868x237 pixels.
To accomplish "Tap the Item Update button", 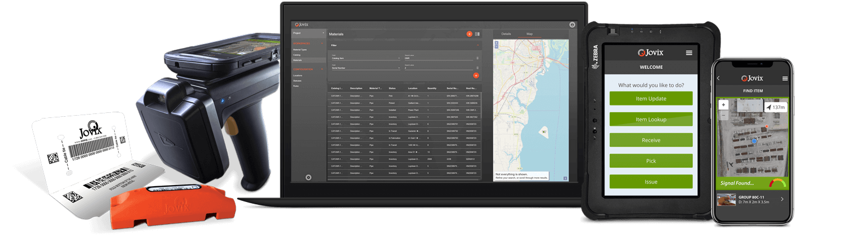I will click(651, 99).
